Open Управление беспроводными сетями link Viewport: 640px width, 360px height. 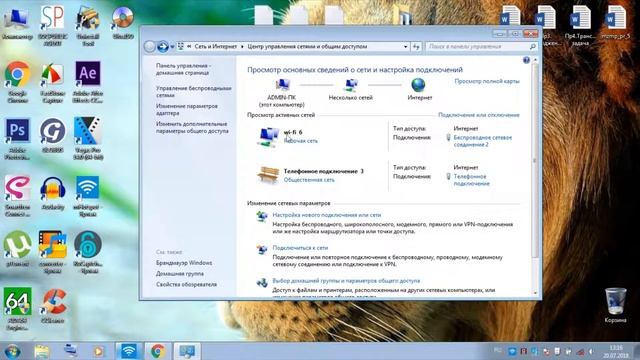pos(193,91)
